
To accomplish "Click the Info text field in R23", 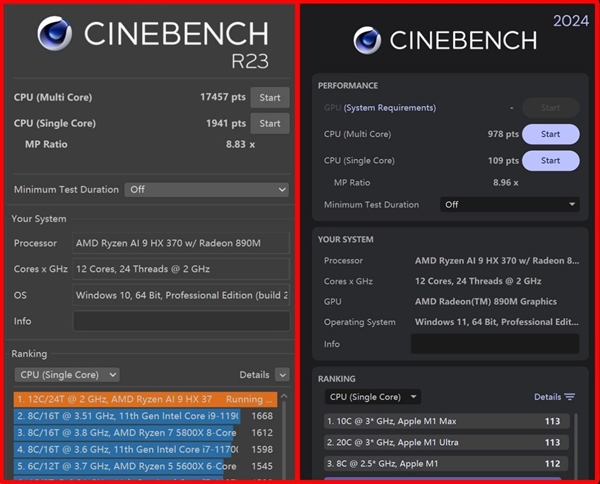I will pos(181,321).
